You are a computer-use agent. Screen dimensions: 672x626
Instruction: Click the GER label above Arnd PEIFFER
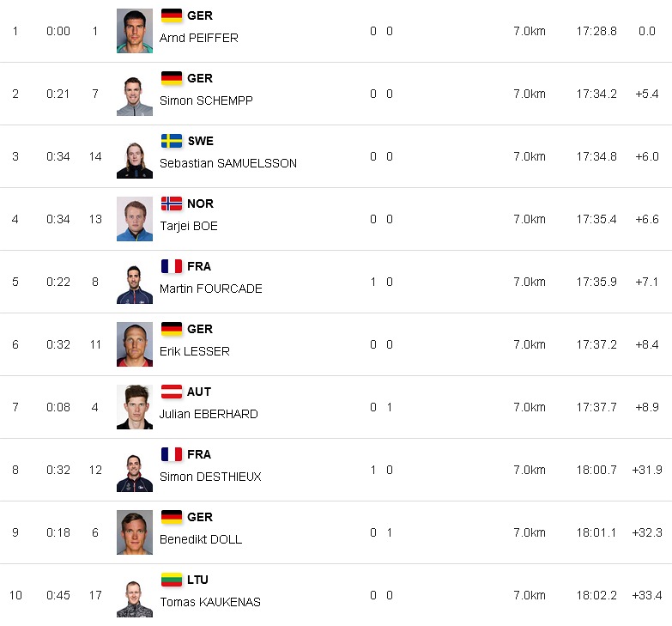point(200,15)
